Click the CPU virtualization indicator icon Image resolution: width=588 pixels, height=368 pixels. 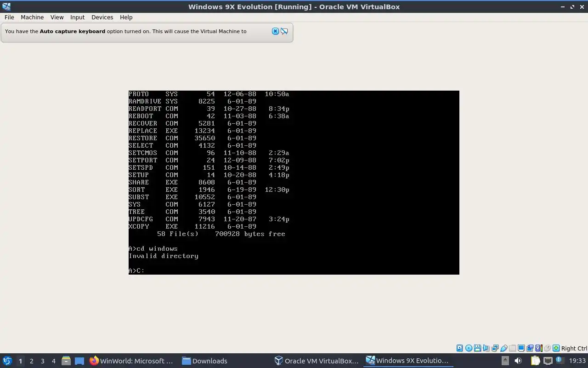(539, 348)
